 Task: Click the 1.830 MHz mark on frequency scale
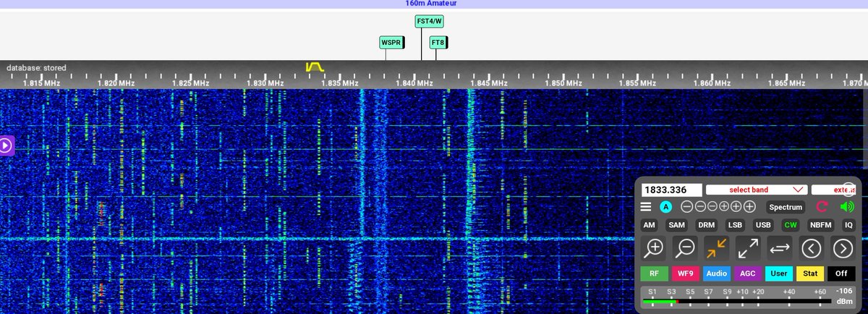[x=265, y=83]
